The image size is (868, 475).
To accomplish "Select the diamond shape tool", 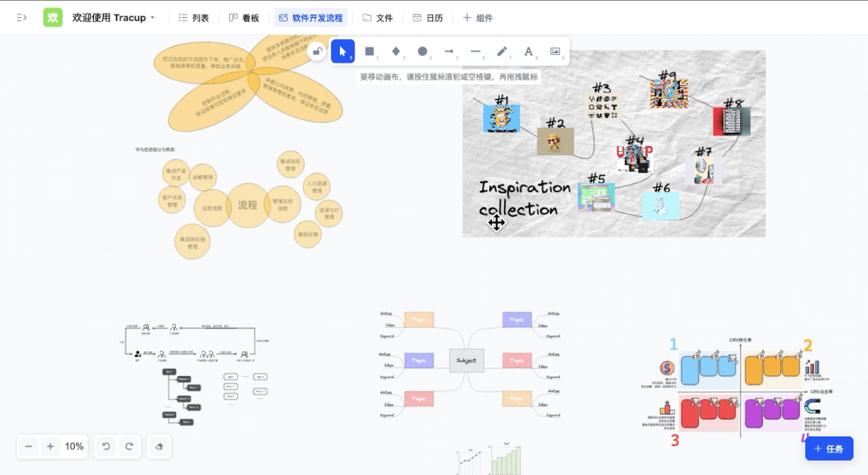I will (x=396, y=51).
